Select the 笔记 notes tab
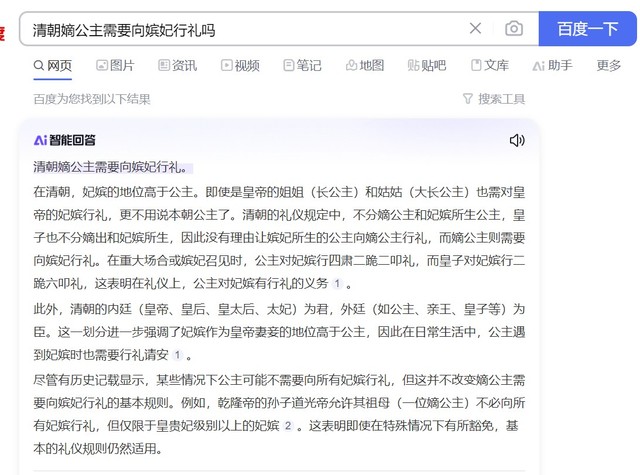 [301, 66]
